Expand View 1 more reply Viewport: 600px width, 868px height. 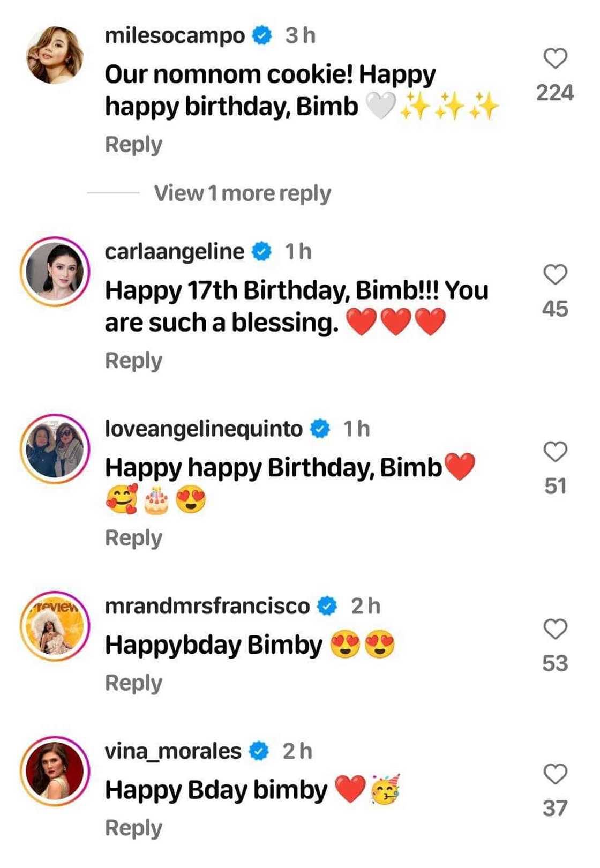pos(242,193)
